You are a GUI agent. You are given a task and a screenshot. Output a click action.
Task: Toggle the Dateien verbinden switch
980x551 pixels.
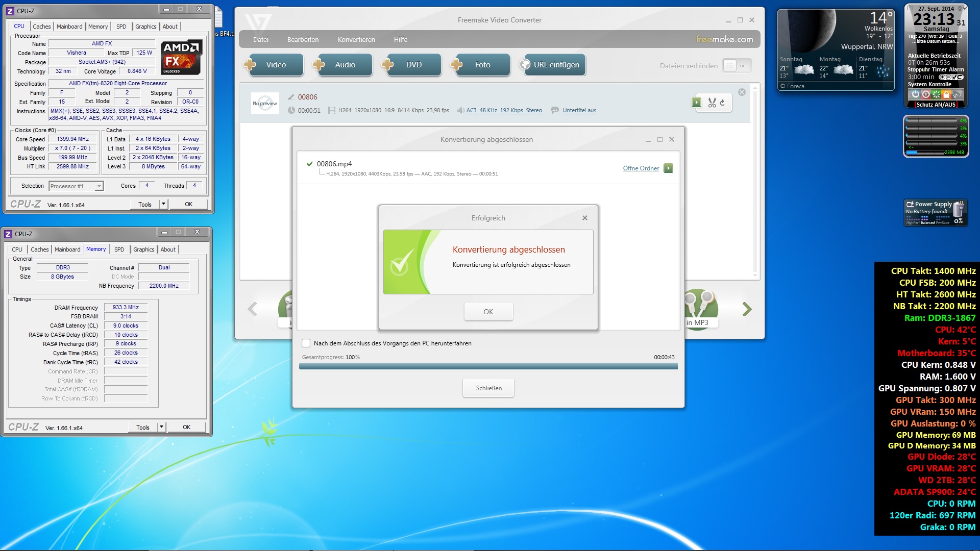point(737,66)
